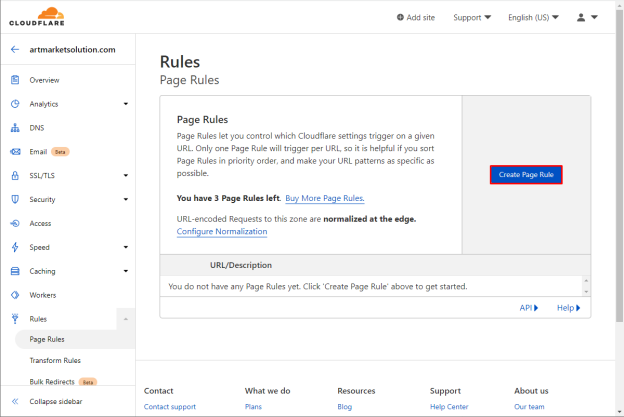Image resolution: width=624 pixels, height=417 pixels.
Task: Expand the SSL/TLS submenu arrow
Action: coord(126,175)
